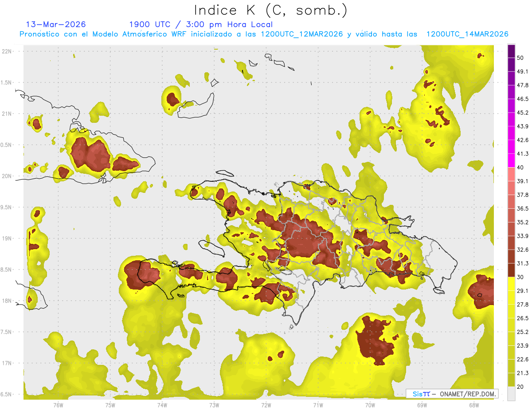Image resolution: width=532 pixels, height=411 pixels.
Task: Click the 74W longitude label
Action: click(162, 405)
